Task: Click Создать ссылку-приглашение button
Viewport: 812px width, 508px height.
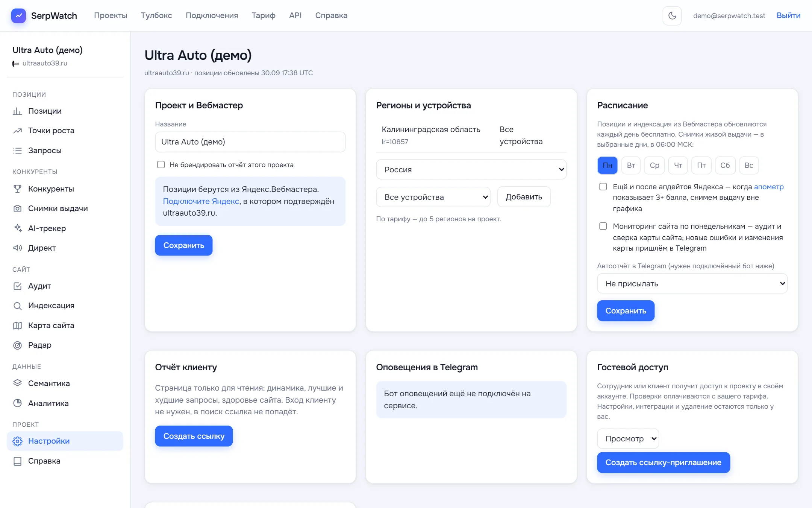Action: click(664, 462)
